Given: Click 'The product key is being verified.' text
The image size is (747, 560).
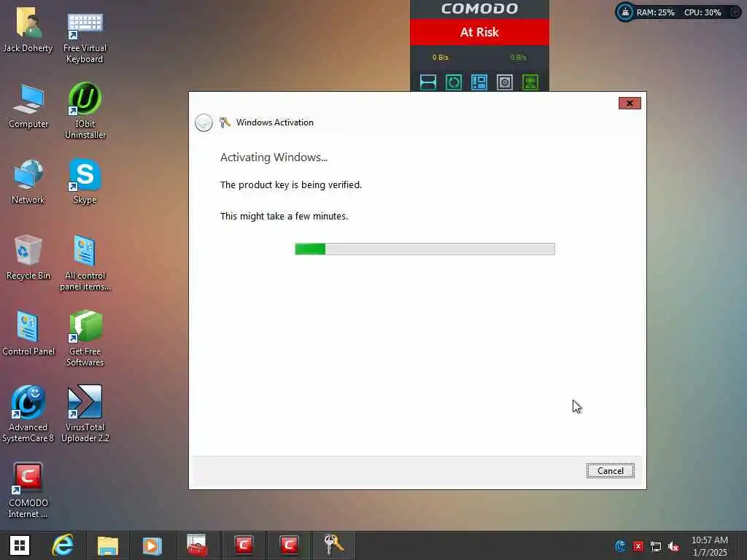Looking at the screenshot, I should (x=290, y=184).
